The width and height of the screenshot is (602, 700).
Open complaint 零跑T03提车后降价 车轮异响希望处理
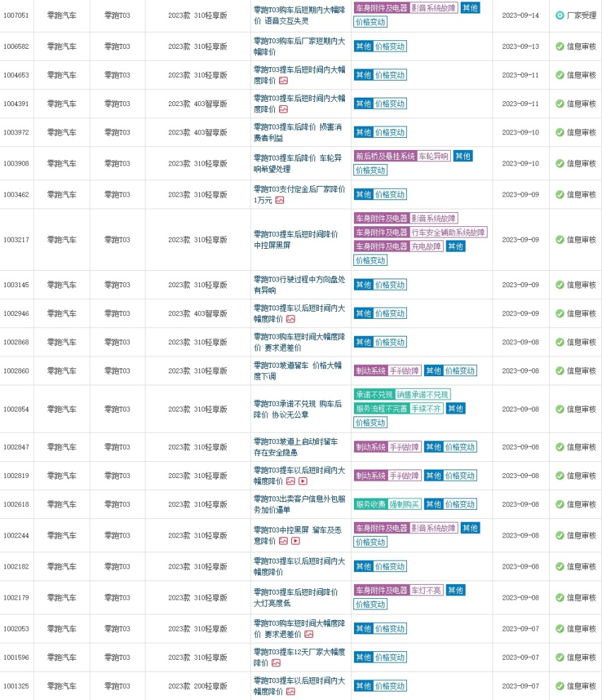tap(297, 163)
